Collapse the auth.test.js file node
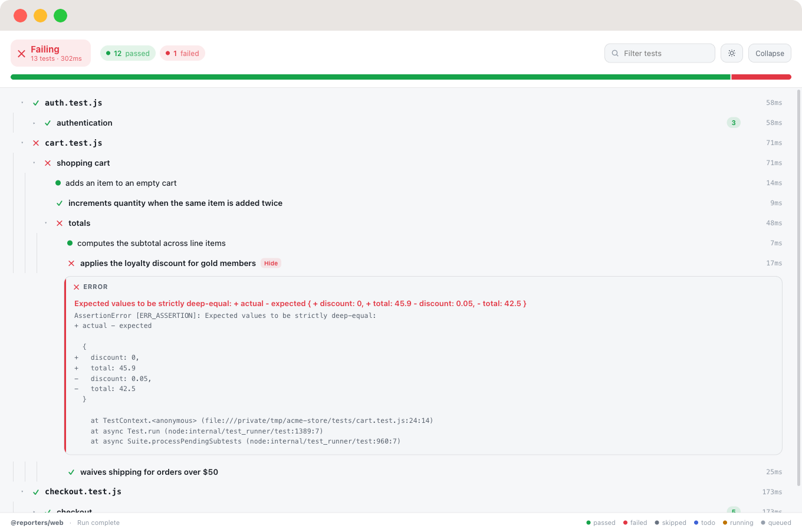Viewport: 802px width, 532px height. coord(22,103)
